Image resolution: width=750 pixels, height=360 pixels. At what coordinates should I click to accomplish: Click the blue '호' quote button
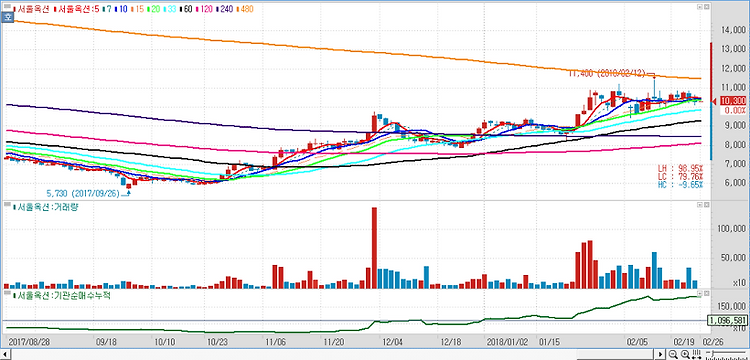click(8, 17)
